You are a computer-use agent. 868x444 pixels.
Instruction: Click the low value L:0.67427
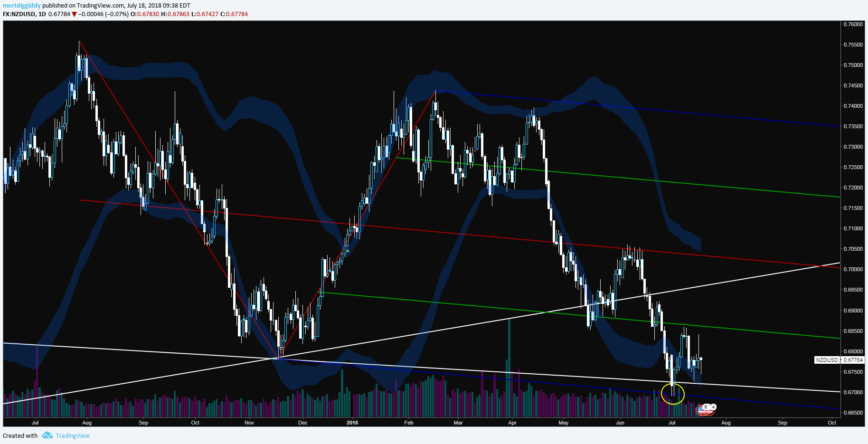(205, 14)
